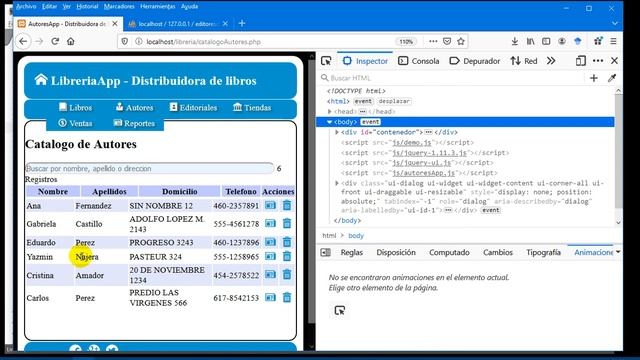Open the js/demo.js script link
This screenshot has height=360, width=640.
[411, 142]
